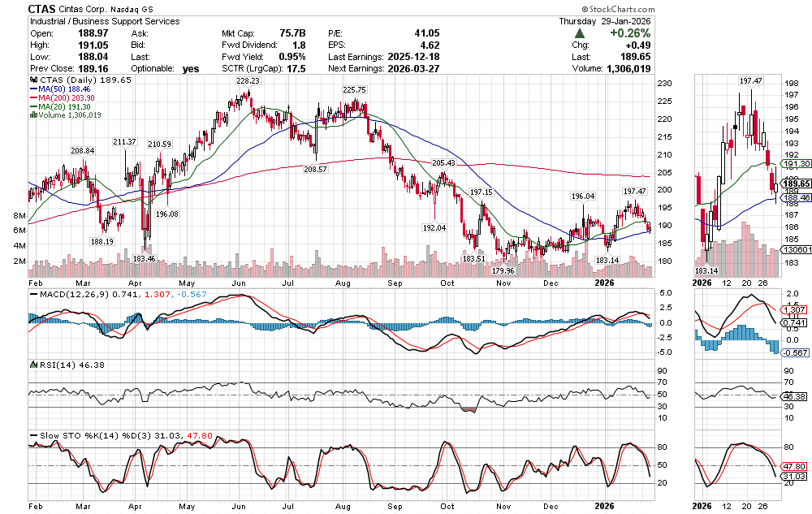Viewport: 812px width, 514px height.
Task: Click the 225.75 August high label
Action: 354,90
